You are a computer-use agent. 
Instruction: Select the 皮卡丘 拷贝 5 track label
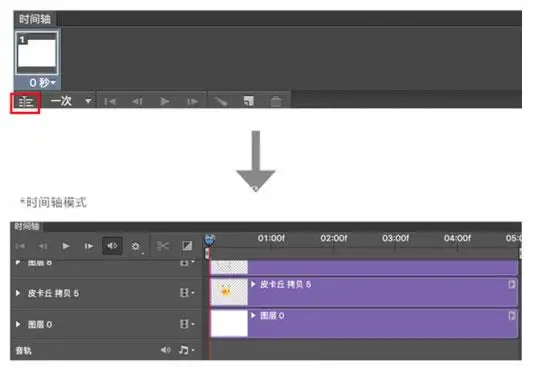(x=53, y=293)
